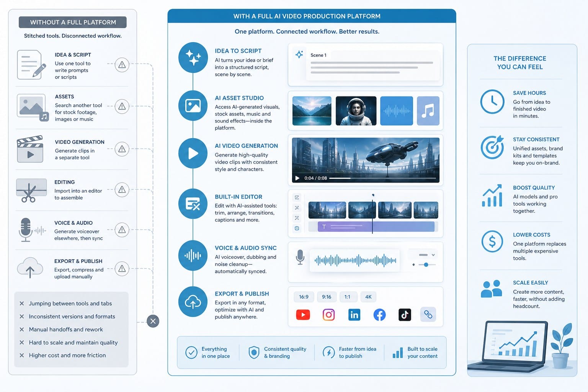
Task: Click the warning icon next to Editing
Action: tap(122, 189)
